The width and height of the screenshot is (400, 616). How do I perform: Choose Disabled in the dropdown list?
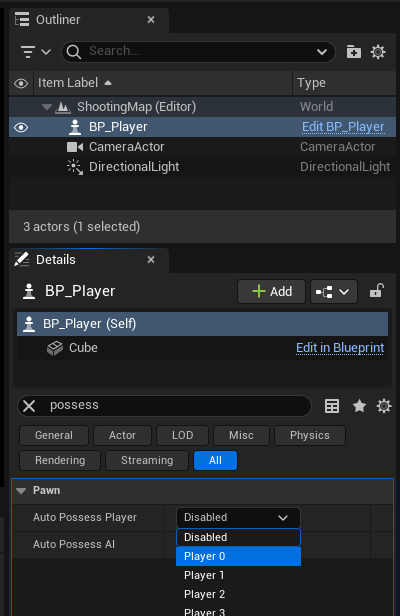point(238,537)
